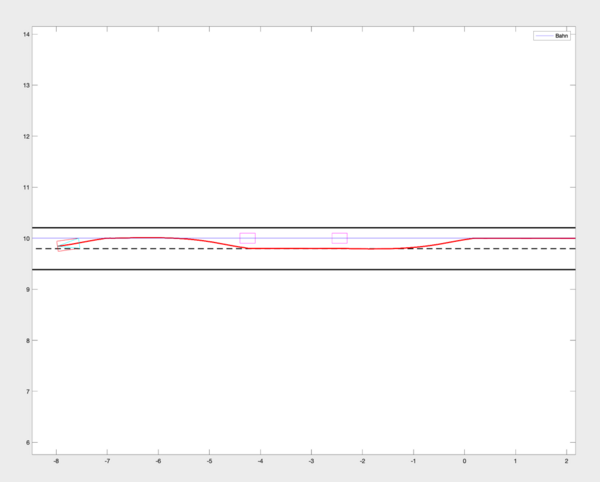Screen dimensions: 600x482
Task: Click the legend's light blue line sample
Action: [x=544, y=35]
